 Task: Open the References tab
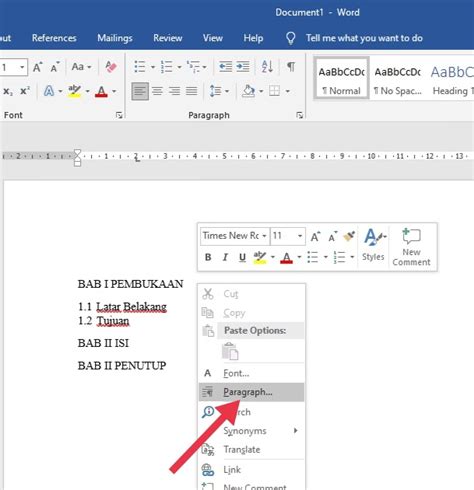click(54, 38)
